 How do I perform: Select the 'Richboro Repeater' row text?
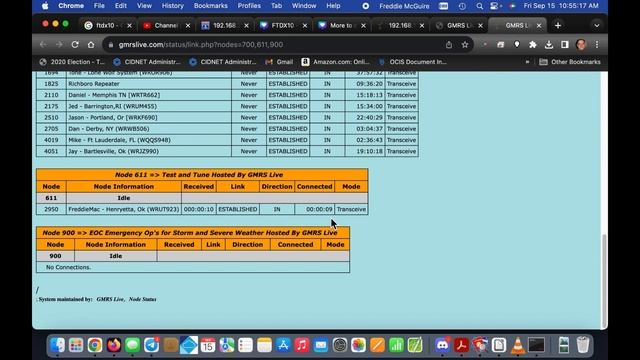pyautogui.click(x=94, y=84)
